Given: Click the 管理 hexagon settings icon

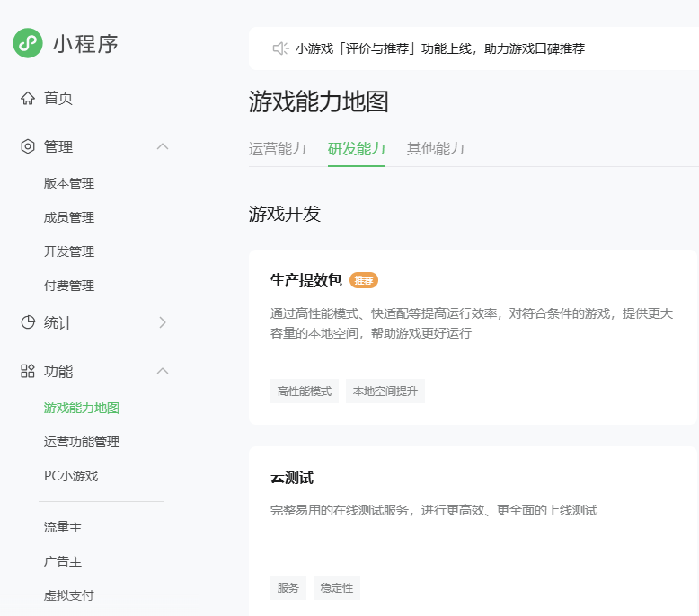Looking at the screenshot, I should 28,146.
